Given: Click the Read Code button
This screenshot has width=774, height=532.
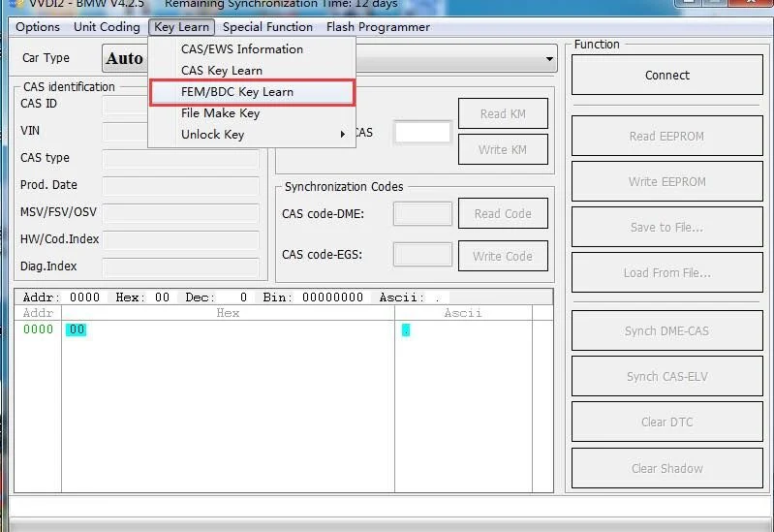Looking at the screenshot, I should click(x=503, y=213).
